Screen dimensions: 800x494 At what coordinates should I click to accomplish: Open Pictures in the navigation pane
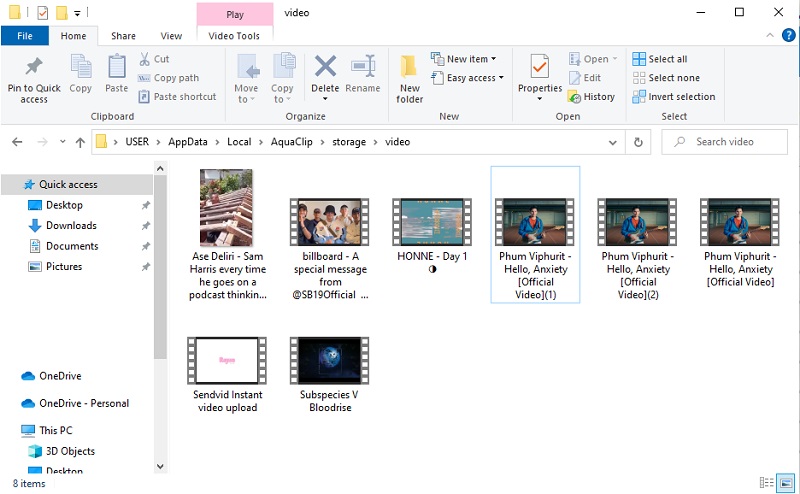coord(64,266)
